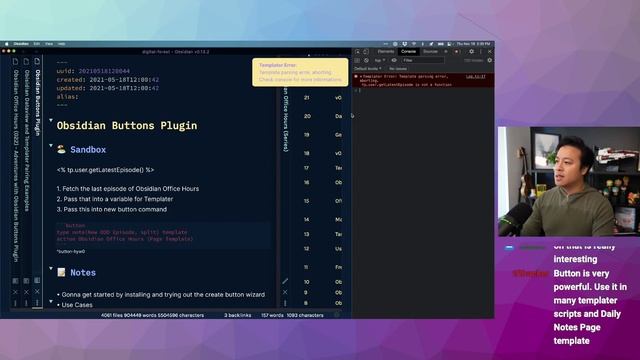Select the Obsidian Office Hours (022) tab file icon
Image resolution: width=640 pixels, height=360 pixels.
(x=16, y=61)
